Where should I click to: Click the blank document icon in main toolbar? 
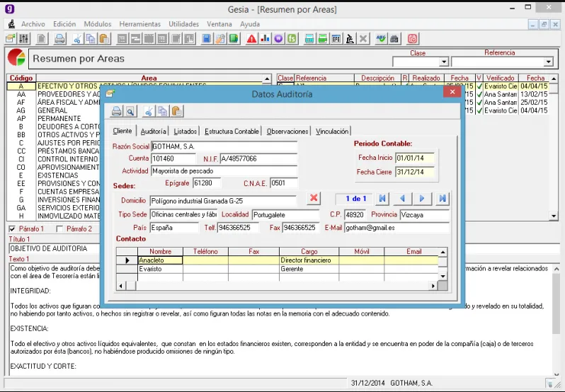pos(42,38)
